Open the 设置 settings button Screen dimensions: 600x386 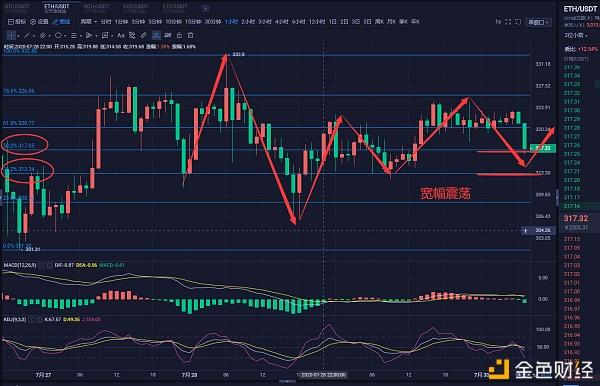click(x=39, y=22)
